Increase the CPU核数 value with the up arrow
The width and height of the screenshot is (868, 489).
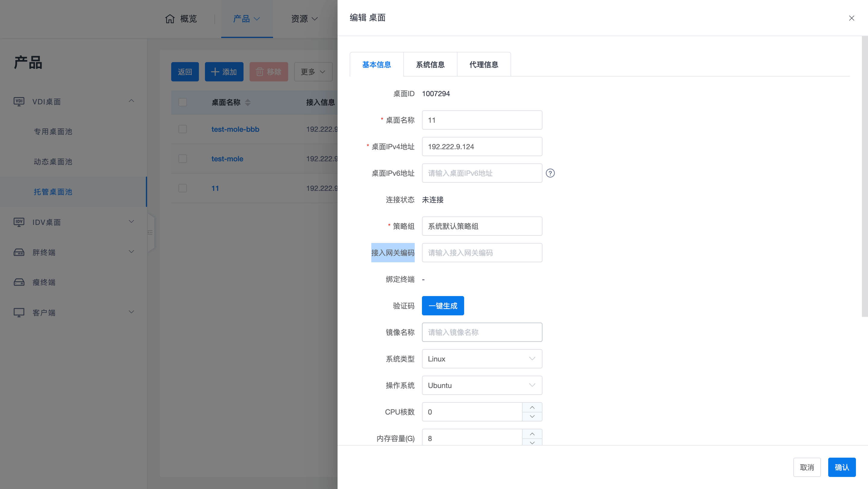pyautogui.click(x=532, y=407)
